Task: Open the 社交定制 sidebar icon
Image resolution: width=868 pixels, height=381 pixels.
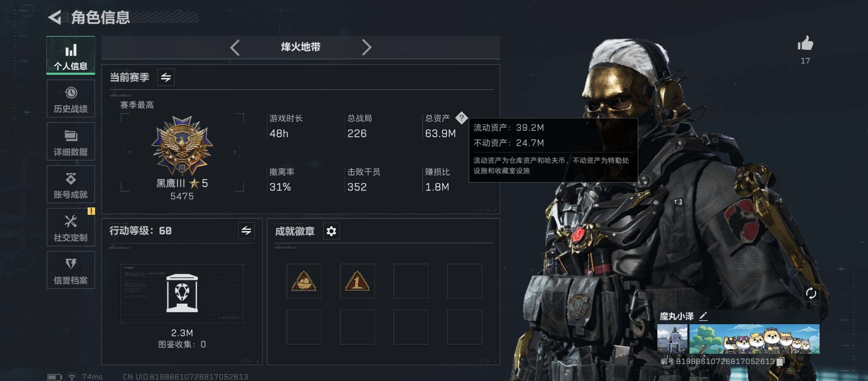Action: pyautogui.click(x=71, y=227)
